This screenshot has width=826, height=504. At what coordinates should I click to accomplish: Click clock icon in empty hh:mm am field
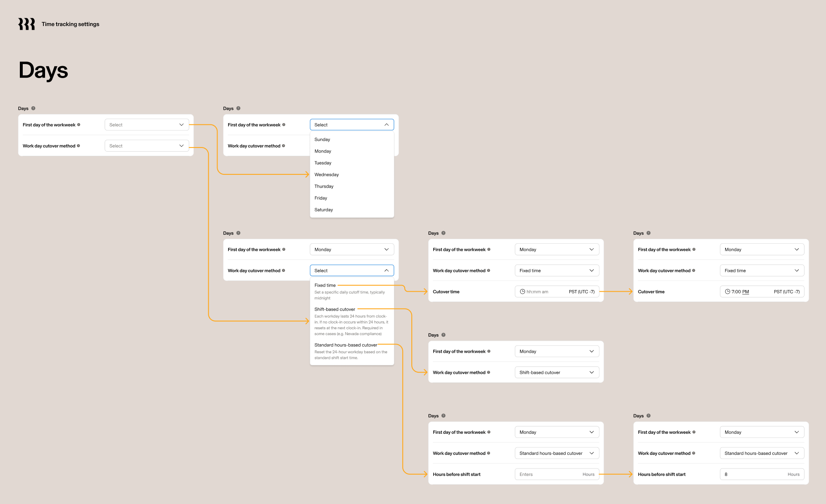[523, 292]
